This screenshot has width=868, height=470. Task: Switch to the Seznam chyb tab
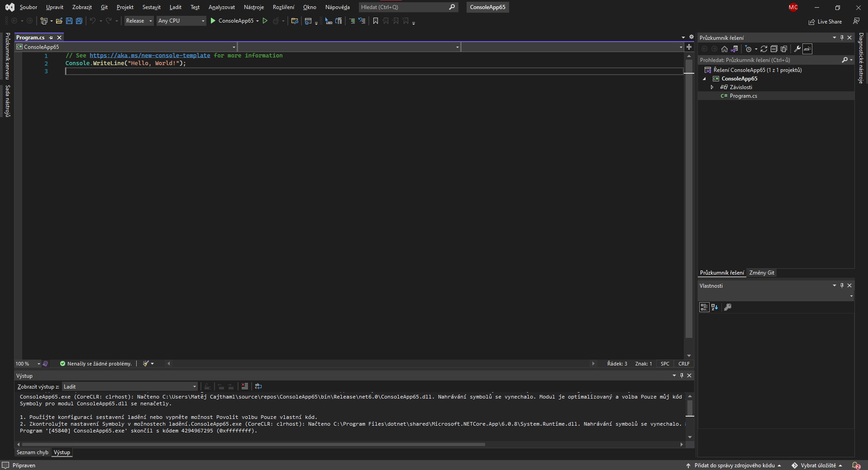(32, 452)
